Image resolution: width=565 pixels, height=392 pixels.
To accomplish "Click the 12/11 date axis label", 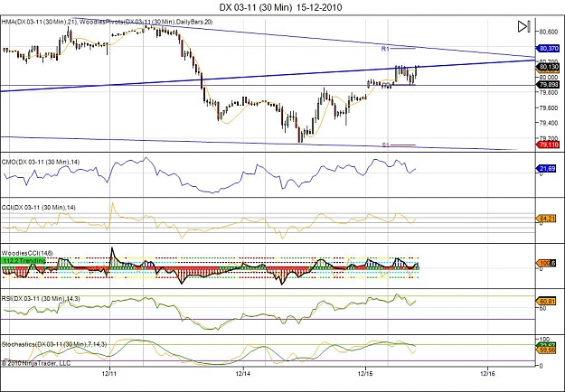I will 109,374.
